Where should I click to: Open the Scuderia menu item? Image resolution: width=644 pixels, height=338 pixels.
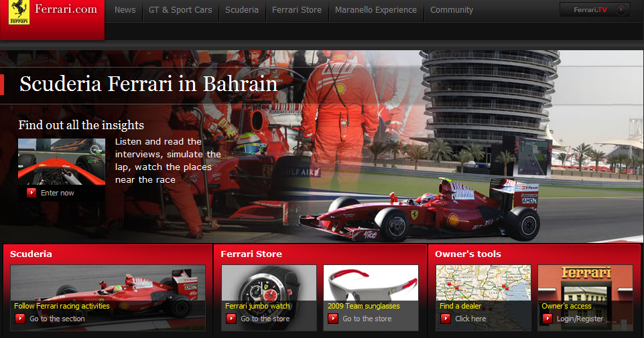click(242, 10)
